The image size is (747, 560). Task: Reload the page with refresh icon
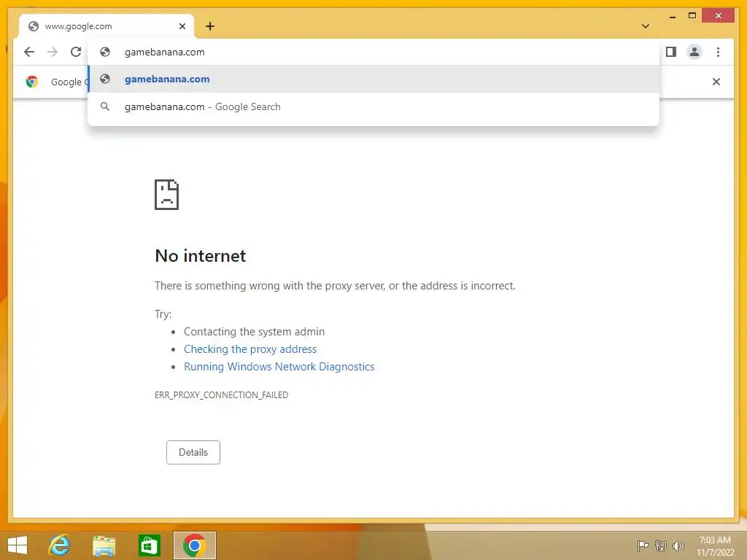click(76, 52)
